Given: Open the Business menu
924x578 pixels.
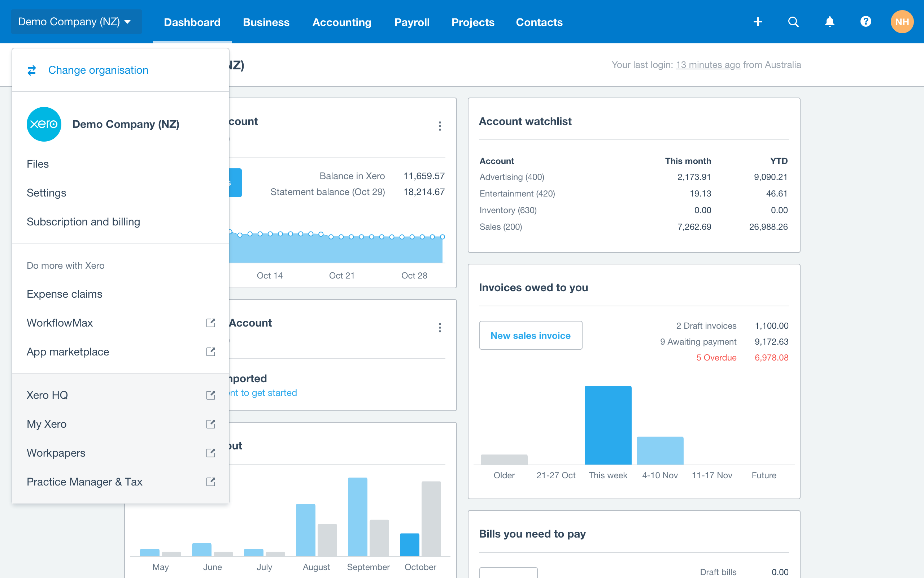Looking at the screenshot, I should (x=266, y=22).
